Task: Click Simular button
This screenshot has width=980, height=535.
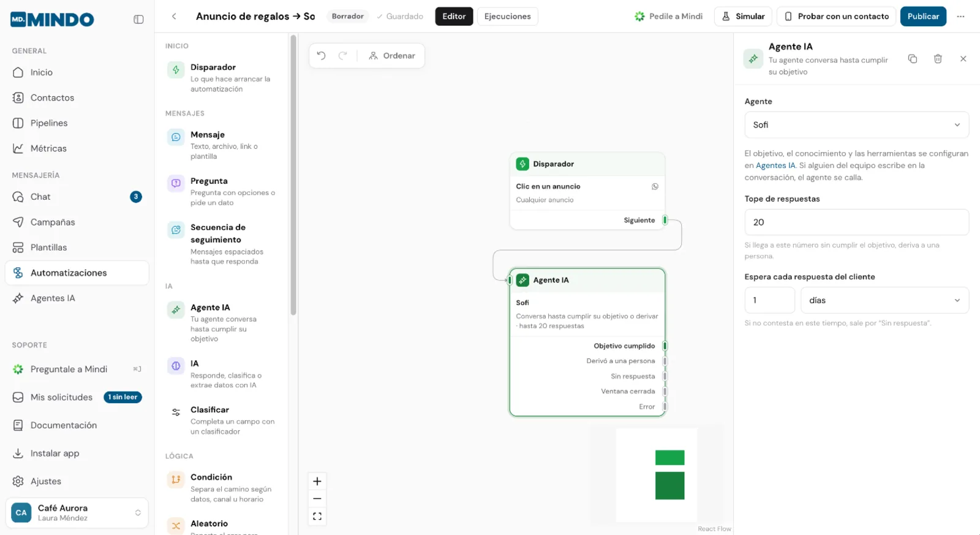Action: tap(743, 17)
